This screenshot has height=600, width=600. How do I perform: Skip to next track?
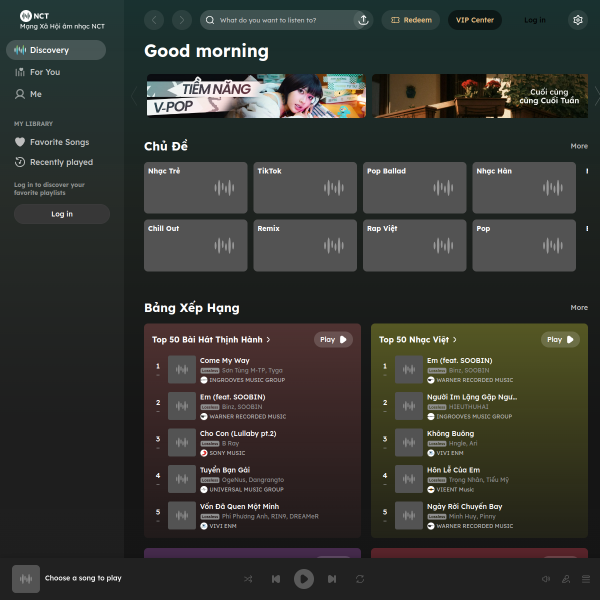(332, 579)
